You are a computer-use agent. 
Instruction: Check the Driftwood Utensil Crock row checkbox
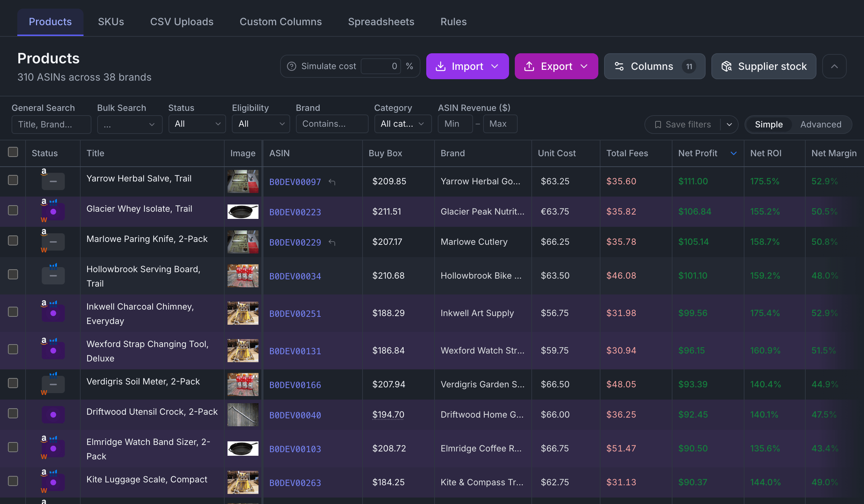(x=13, y=413)
